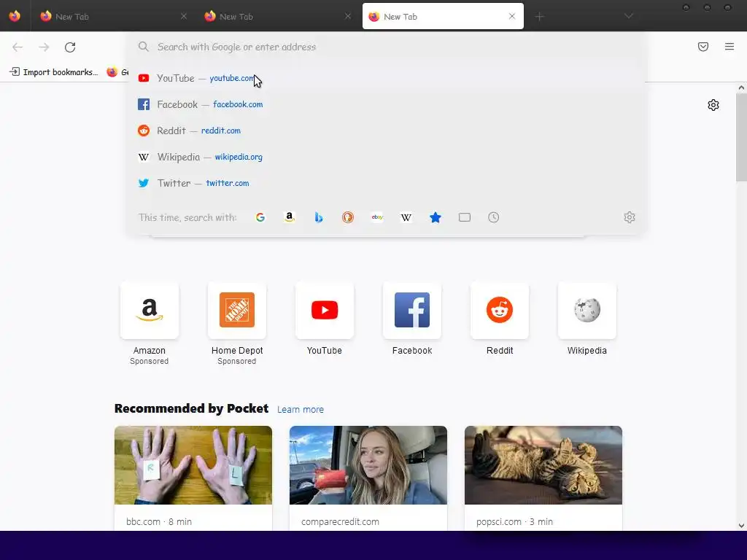Open the bbc.com hands article card
This screenshot has width=747, height=560.
point(193,478)
